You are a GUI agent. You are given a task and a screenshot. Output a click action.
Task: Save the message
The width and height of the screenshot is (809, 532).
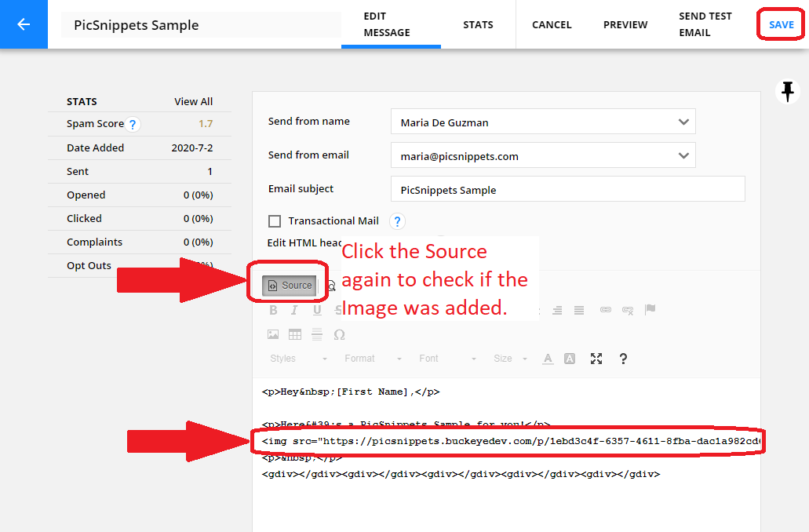click(781, 24)
